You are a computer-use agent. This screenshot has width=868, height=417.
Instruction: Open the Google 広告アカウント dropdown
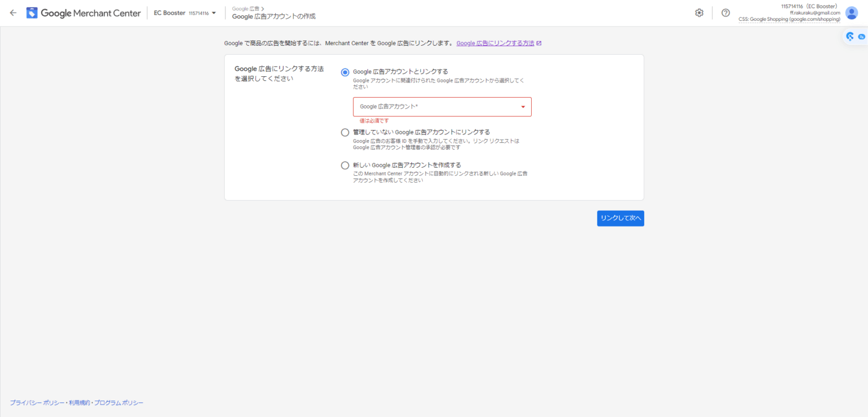click(x=442, y=107)
